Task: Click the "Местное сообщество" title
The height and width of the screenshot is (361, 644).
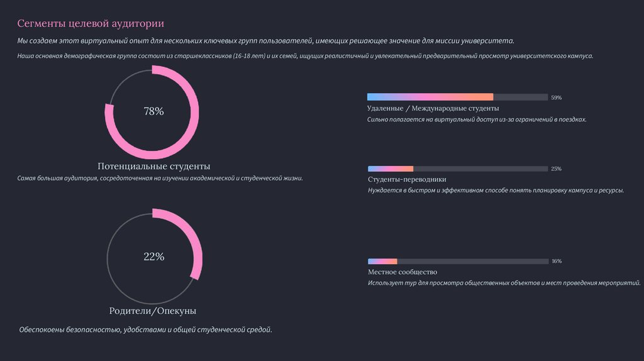Action: (402, 272)
